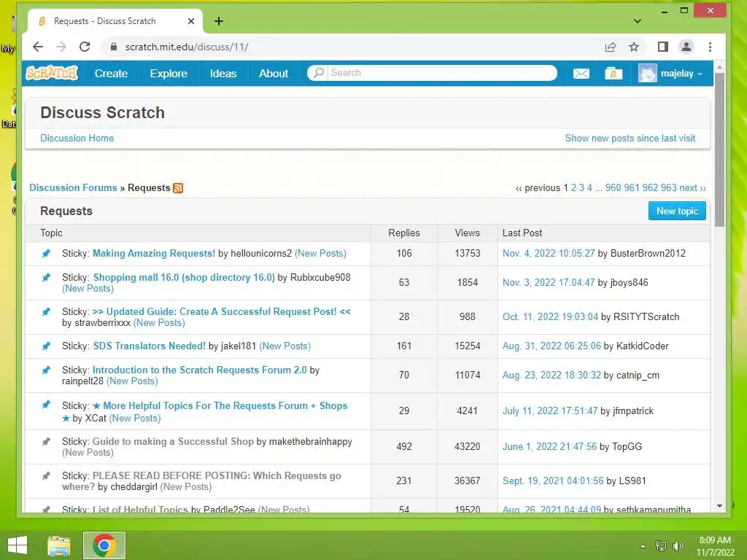The image size is (747, 560).
Task: Click the search magnifier icon
Action: [x=319, y=72]
